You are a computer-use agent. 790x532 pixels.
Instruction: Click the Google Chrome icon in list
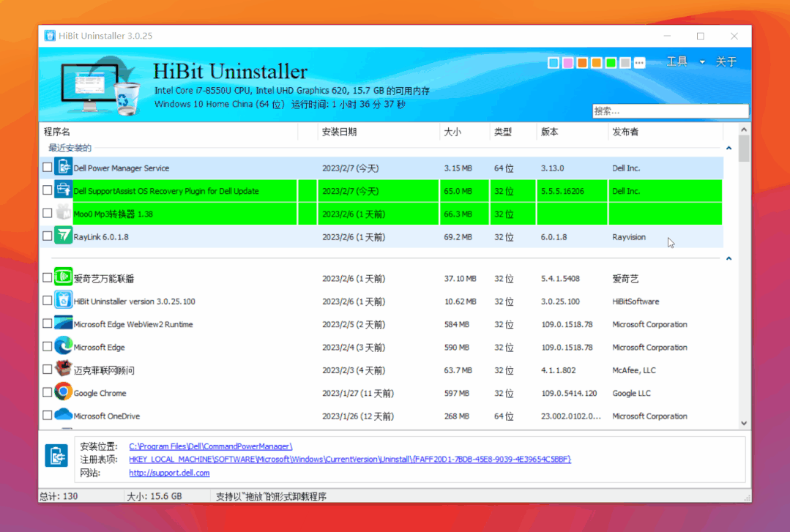63,393
